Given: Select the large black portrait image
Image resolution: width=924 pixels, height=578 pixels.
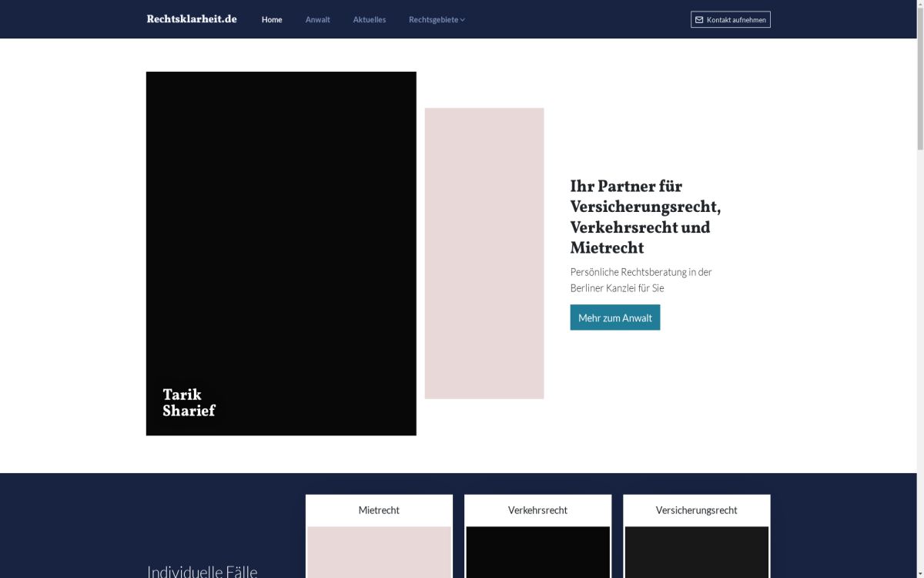Looking at the screenshot, I should click(281, 231).
